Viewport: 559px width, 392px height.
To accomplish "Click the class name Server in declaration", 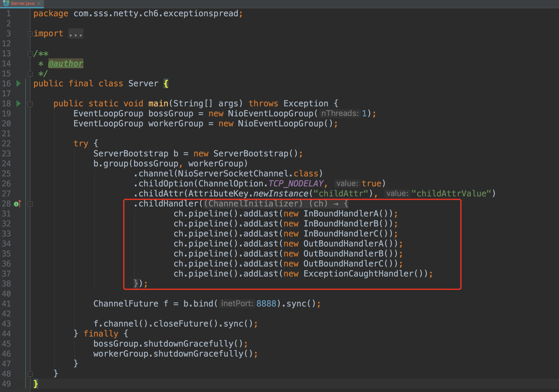I will coord(143,84).
